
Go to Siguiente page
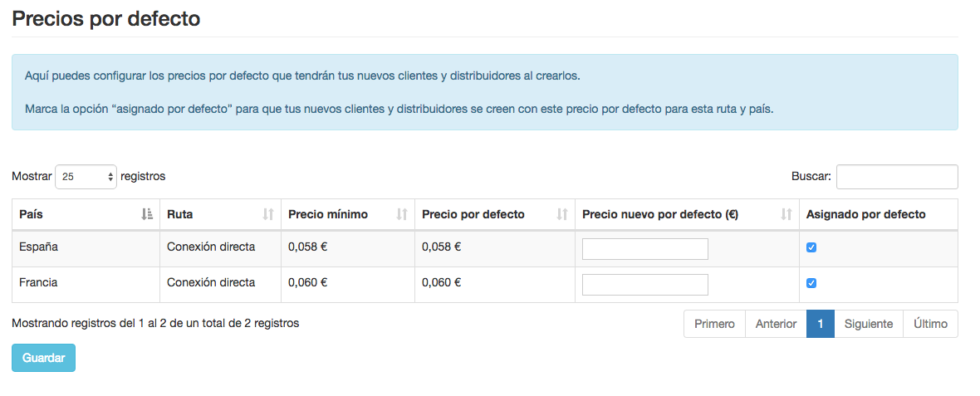coord(868,324)
